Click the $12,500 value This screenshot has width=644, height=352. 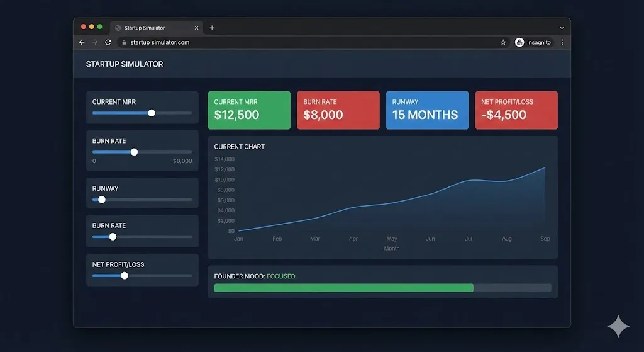pyautogui.click(x=236, y=115)
